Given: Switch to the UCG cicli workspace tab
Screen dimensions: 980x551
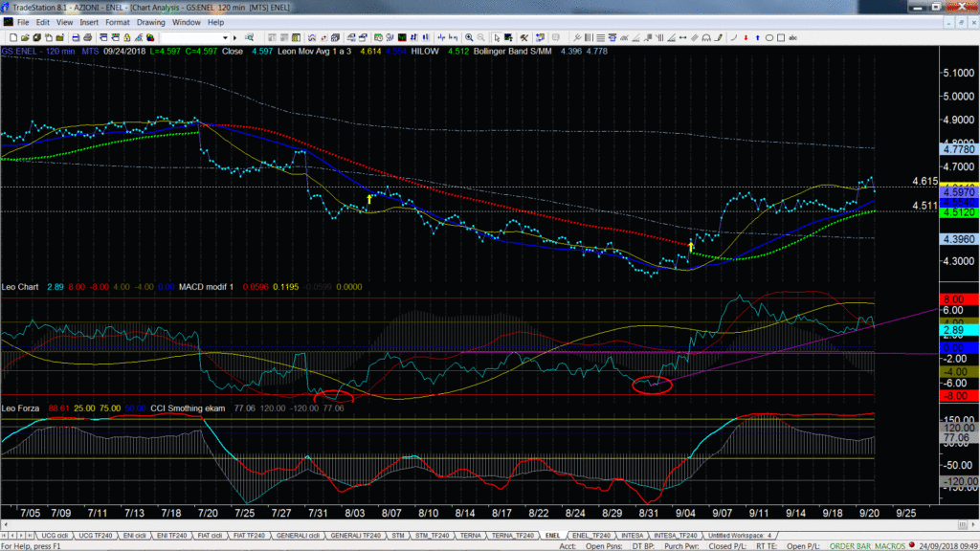Looking at the screenshot, I should point(55,536).
